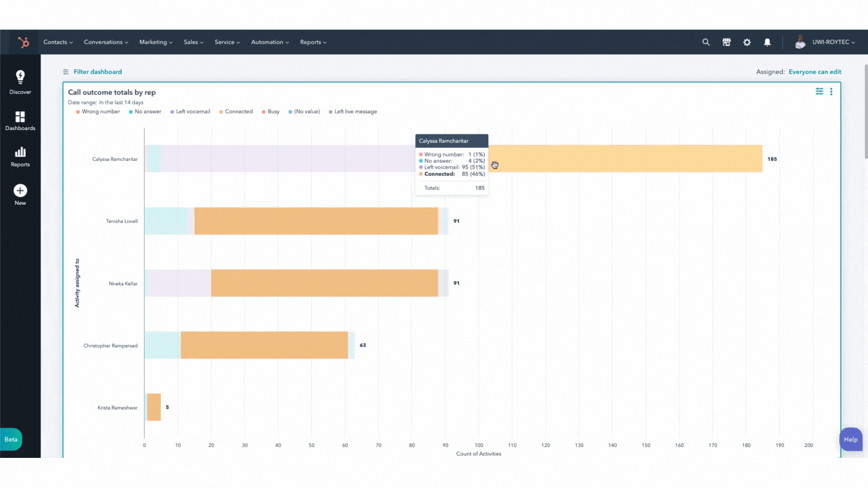Open the marketplace store icon

(726, 42)
